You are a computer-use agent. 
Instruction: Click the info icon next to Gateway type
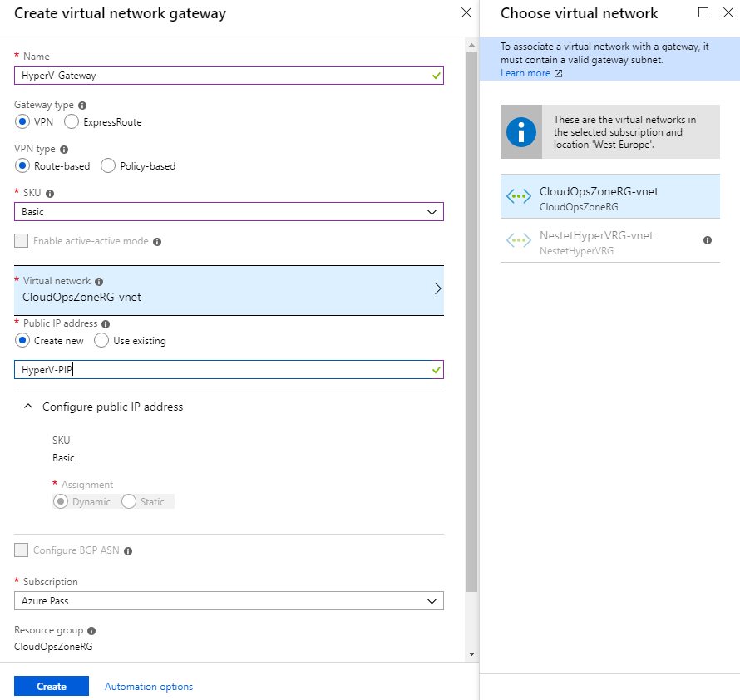(x=82, y=106)
